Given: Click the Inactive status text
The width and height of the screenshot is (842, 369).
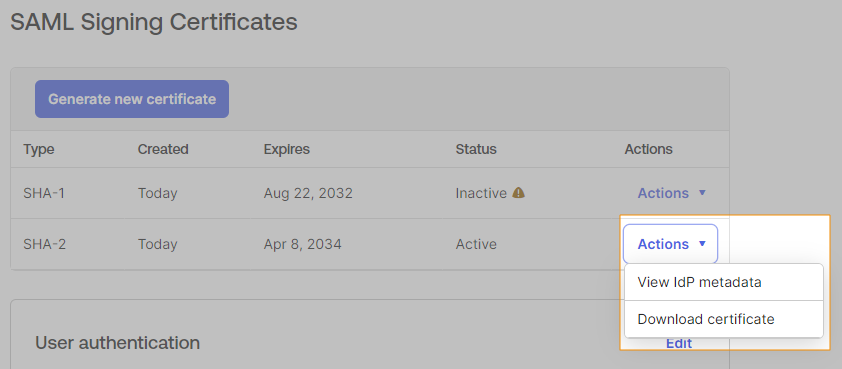Looking at the screenshot, I should (481, 193).
